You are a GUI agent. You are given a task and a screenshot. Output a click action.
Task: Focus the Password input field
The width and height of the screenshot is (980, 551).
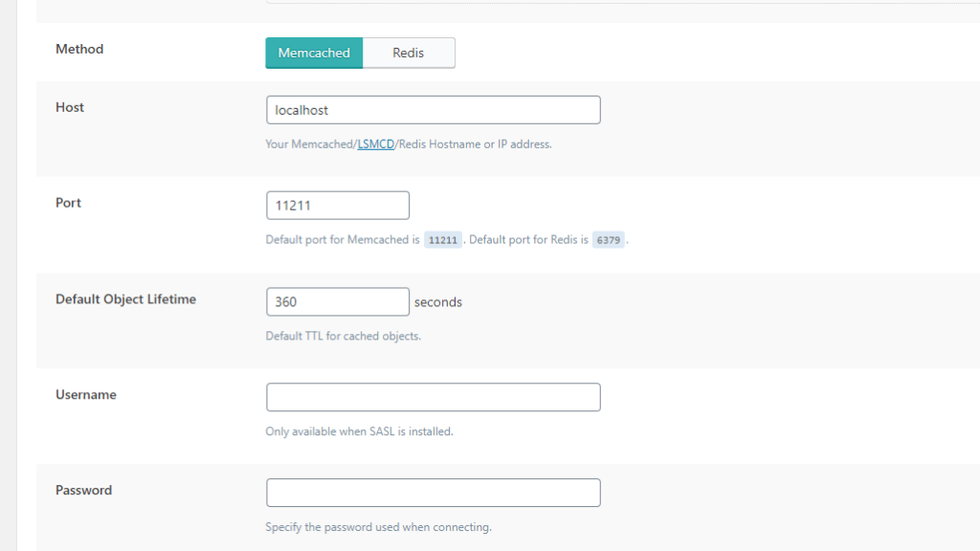point(434,493)
